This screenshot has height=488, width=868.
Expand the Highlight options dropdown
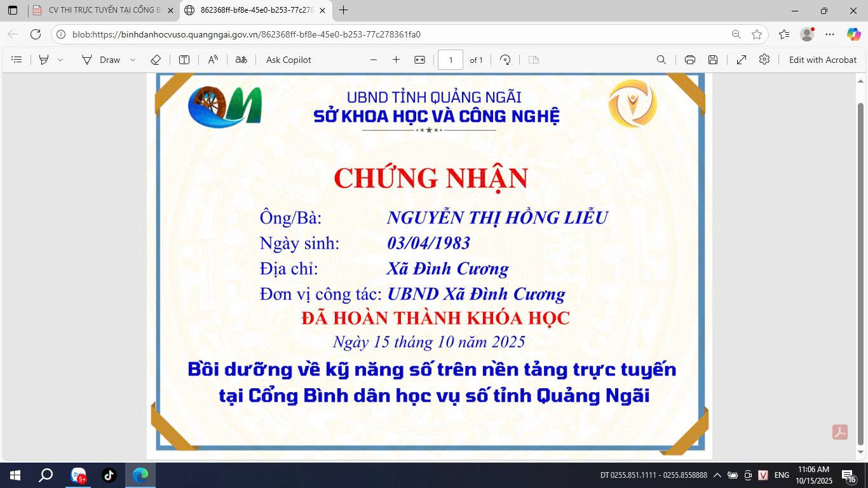60,60
